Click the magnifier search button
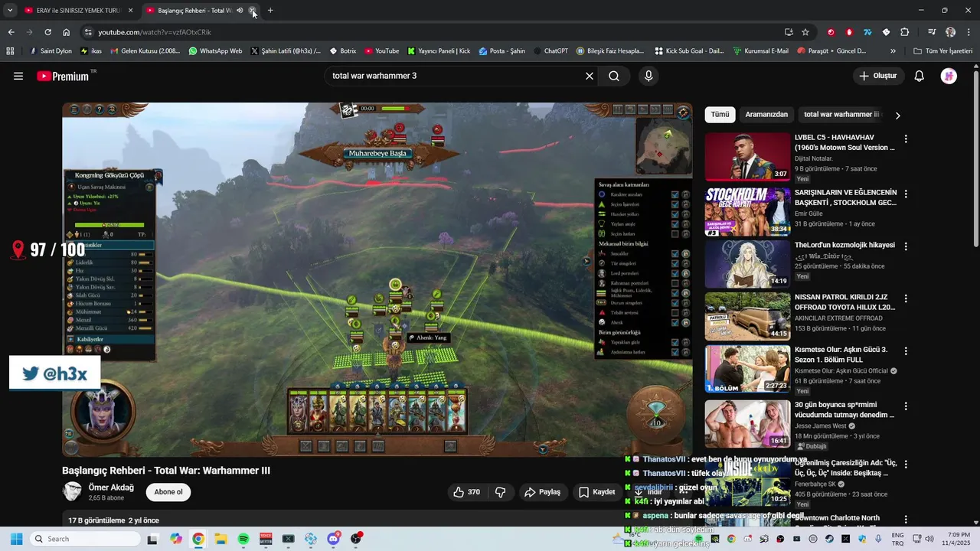 614,76
